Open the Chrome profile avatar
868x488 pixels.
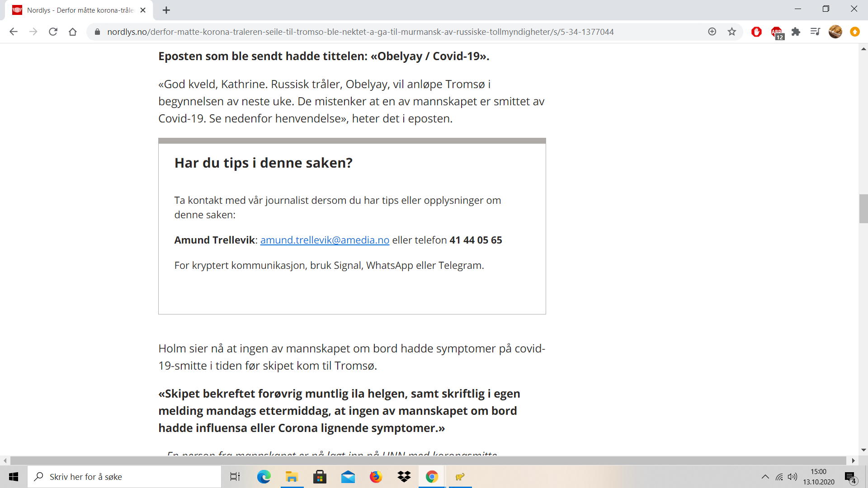point(835,32)
